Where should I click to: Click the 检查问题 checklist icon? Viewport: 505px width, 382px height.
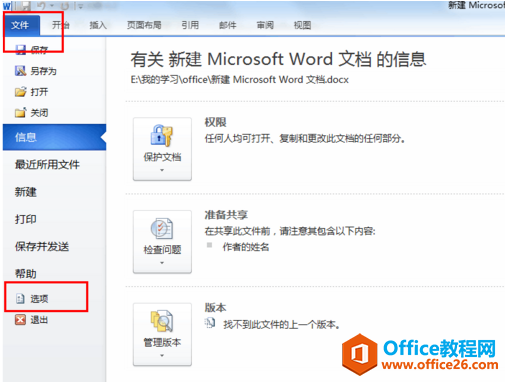(162, 229)
